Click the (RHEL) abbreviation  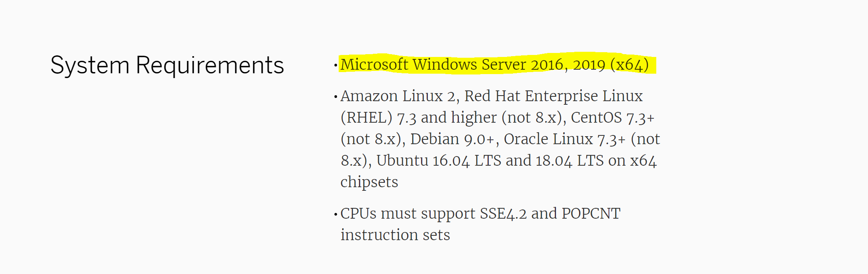point(367,117)
